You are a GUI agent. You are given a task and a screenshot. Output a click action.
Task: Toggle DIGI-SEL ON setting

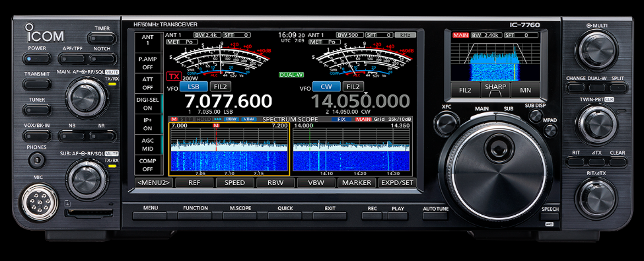[x=148, y=104]
